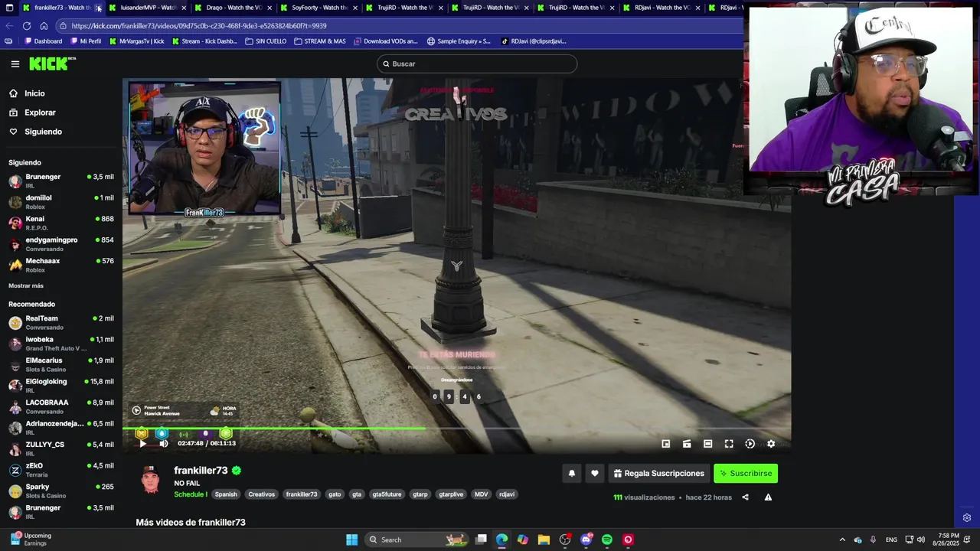The image size is (980, 551).
Task: Select the MDV tag
Action: pos(481,494)
